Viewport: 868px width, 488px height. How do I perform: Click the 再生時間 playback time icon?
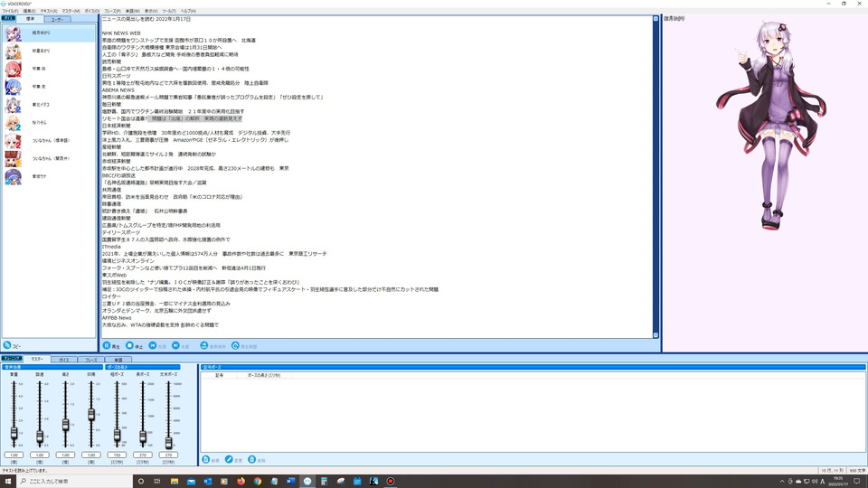[235, 345]
